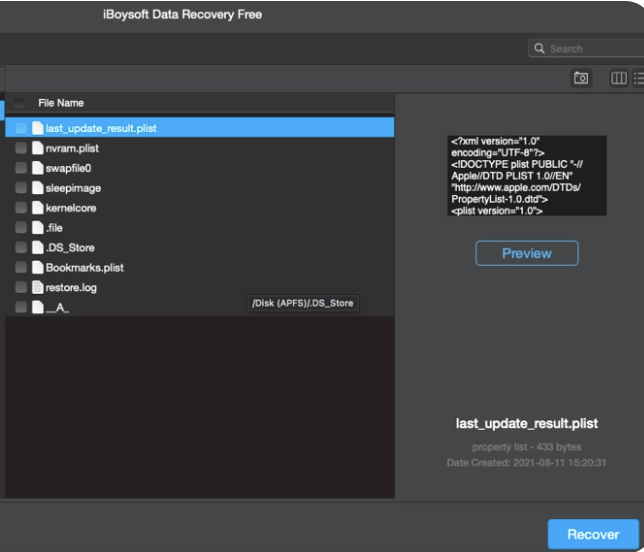The height and width of the screenshot is (552, 644).
Task: Check the restore.log checkbox
Action: [21, 287]
